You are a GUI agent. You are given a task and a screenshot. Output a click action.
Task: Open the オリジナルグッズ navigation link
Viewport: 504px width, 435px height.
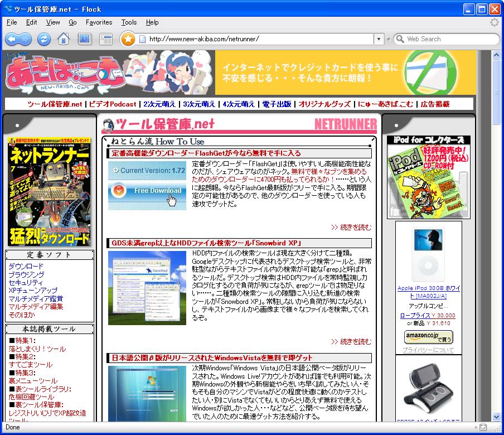click(324, 104)
